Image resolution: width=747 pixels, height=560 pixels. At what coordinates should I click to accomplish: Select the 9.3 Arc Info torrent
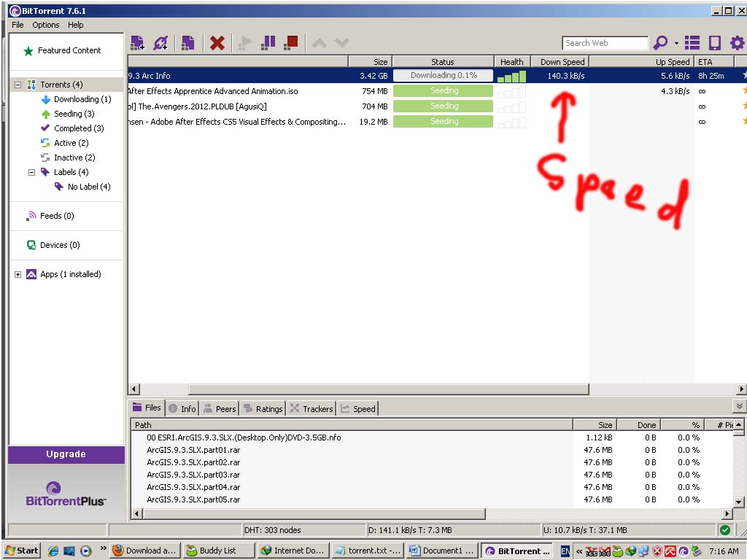[x=437, y=76]
